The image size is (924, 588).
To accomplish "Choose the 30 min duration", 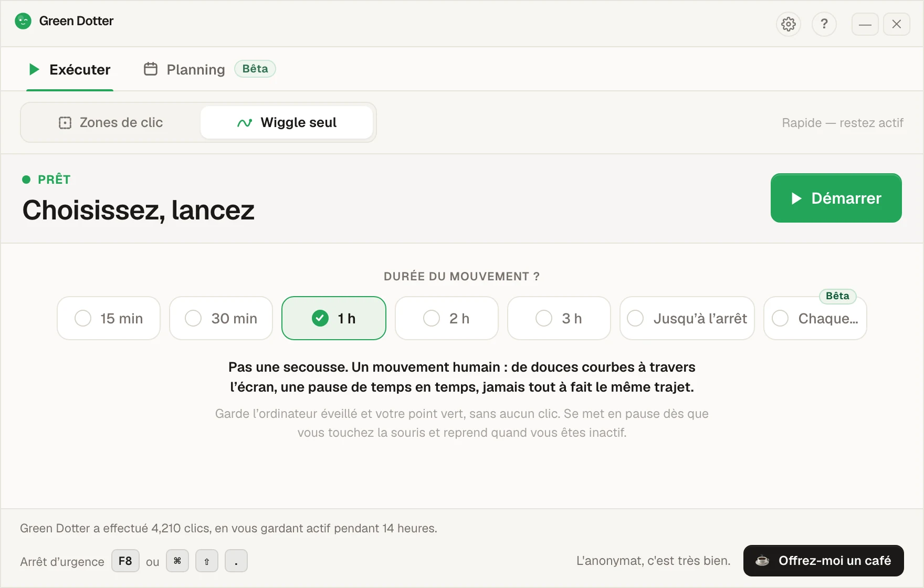I will click(221, 318).
